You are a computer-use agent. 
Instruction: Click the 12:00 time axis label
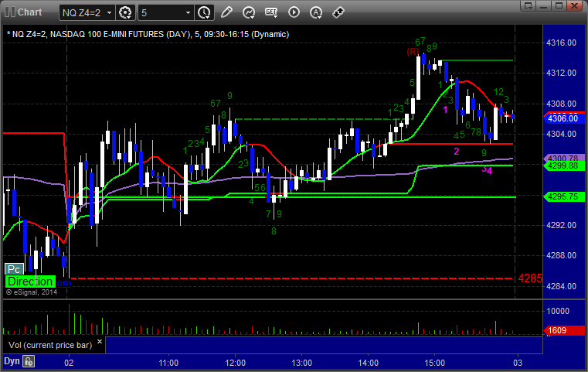pos(236,363)
